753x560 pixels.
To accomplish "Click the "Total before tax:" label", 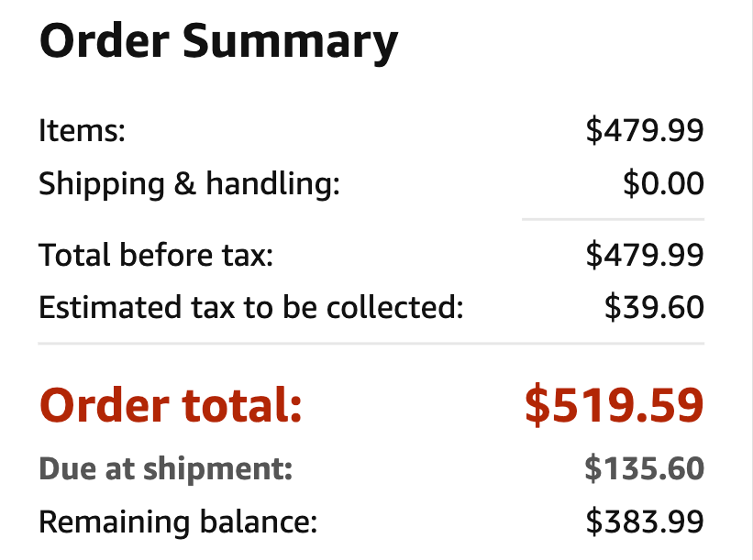I will pos(156,254).
